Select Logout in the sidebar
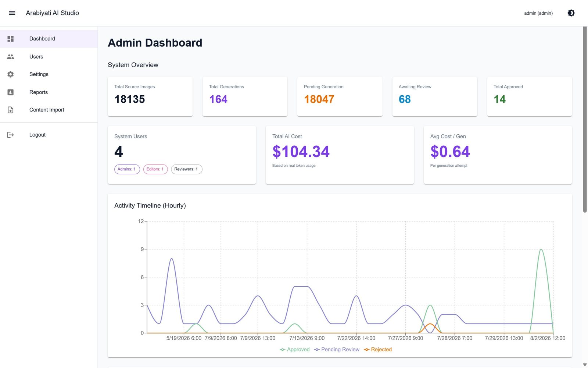The height and width of the screenshot is (368, 588). click(x=49, y=135)
